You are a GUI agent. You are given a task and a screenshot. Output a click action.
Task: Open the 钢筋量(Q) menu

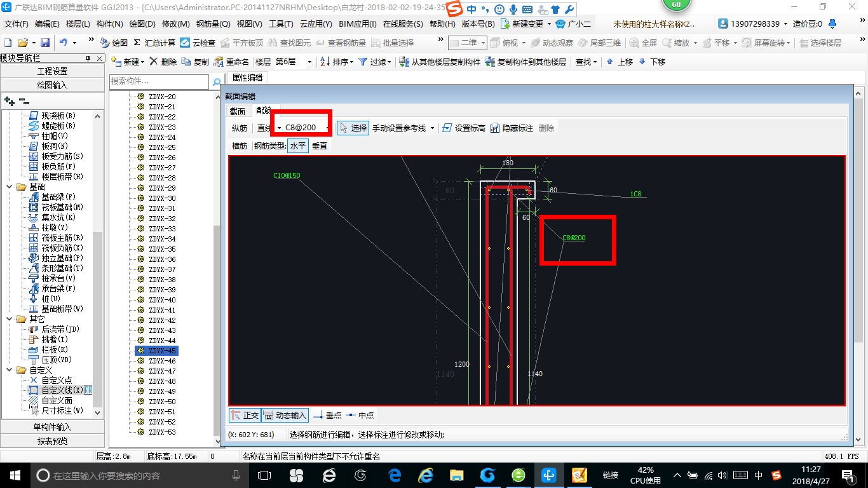pyautogui.click(x=214, y=24)
